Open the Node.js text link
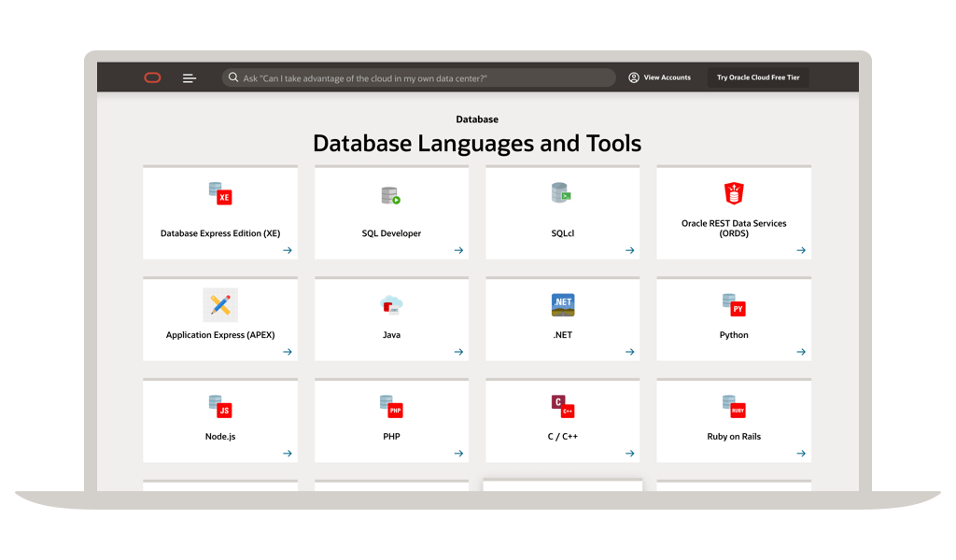The image size is (956, 560). [x=220, y=436]
